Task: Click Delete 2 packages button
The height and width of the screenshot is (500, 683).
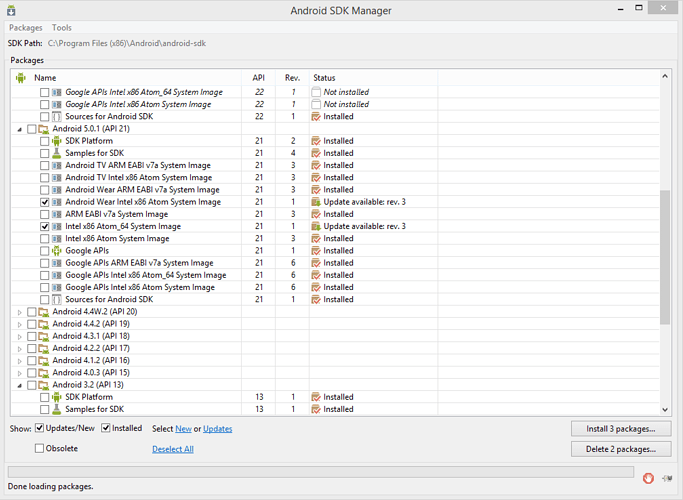Action: [621, 449]
